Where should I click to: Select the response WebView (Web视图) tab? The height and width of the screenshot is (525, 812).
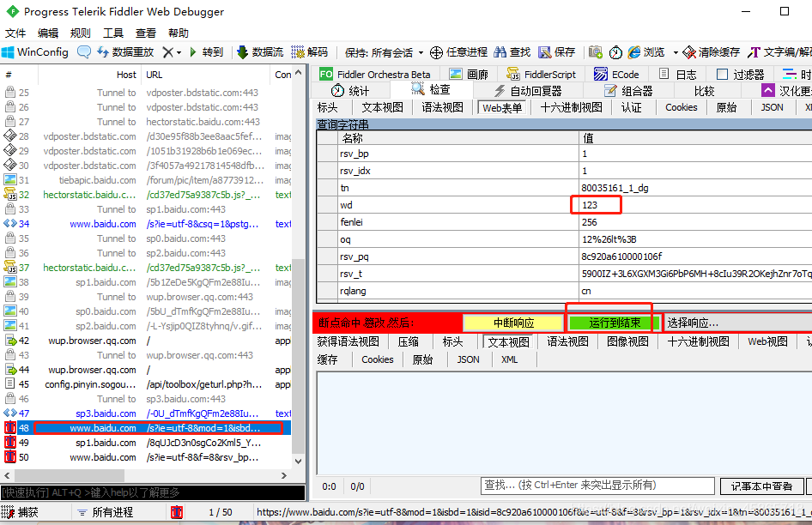(767, 341)
